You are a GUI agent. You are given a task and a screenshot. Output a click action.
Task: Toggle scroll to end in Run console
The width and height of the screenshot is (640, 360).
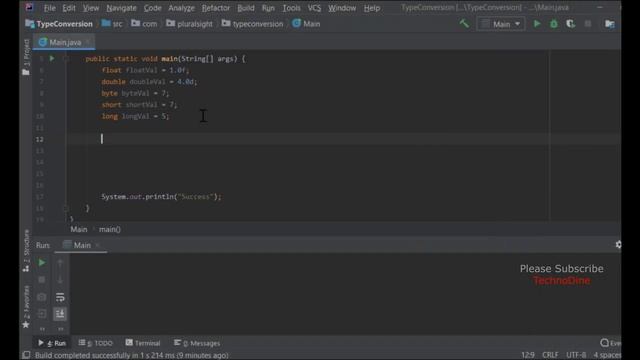pyautogui.click(x=60, y=314)
